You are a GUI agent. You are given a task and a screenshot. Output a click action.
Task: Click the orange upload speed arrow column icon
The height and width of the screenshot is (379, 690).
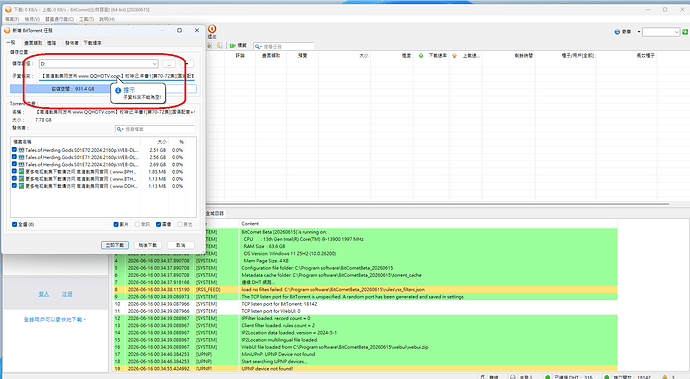pyautogui.click(x=454, y=55)
